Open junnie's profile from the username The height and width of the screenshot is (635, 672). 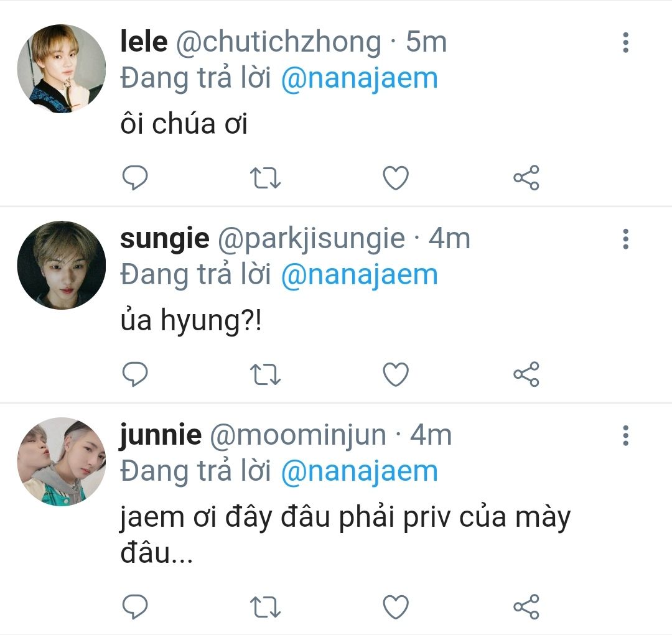click(x=161, y=435)
